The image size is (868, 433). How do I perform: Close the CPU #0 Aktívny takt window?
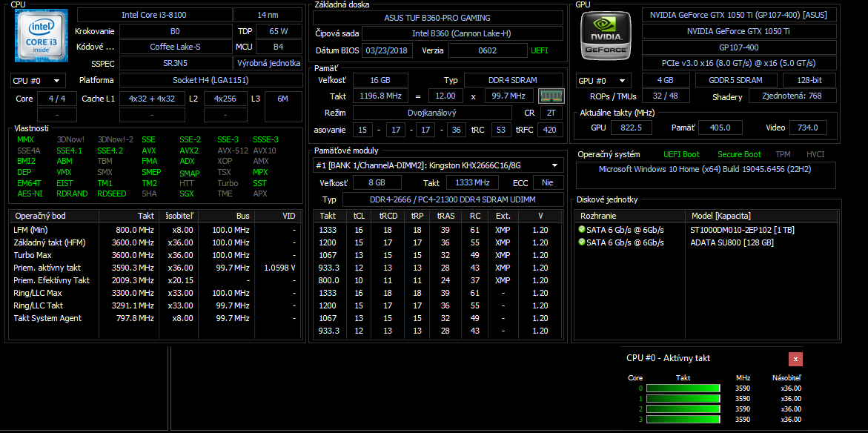[x=795, y=359]
